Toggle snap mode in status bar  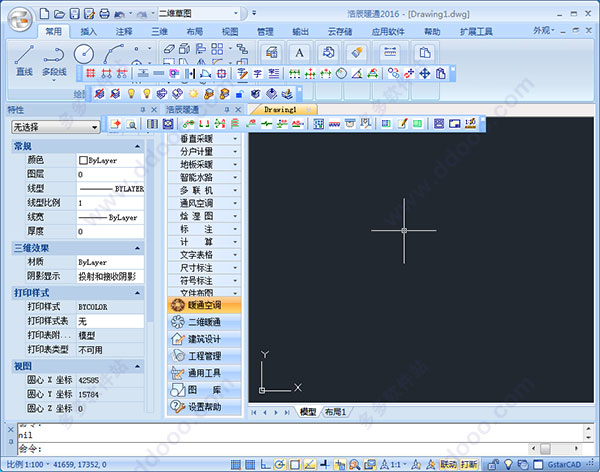point(236,464)
